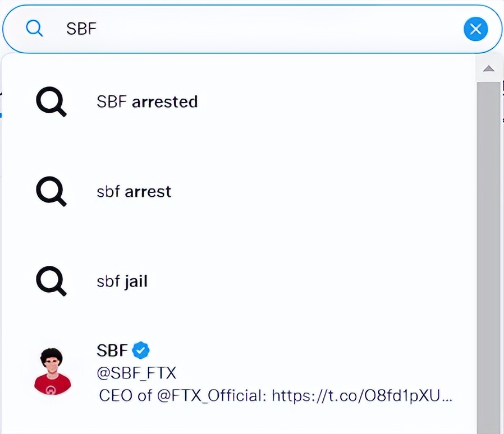Click magnifier icon beside "SBF arrested"
Image resolution: width=504 pixels, height=434 pixels.
click(51, 102)
